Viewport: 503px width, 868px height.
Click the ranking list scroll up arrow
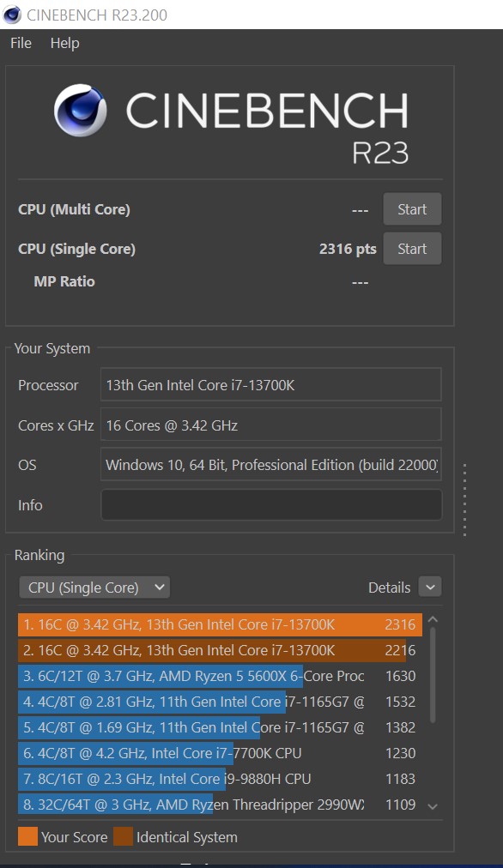pyautogui.click(x=433, y=620)
